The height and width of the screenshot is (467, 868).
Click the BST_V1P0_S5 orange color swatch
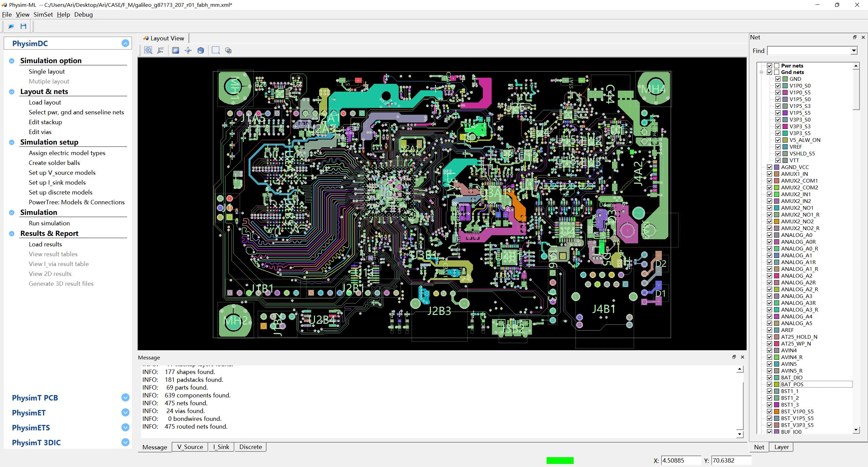(x=776, y=412)
